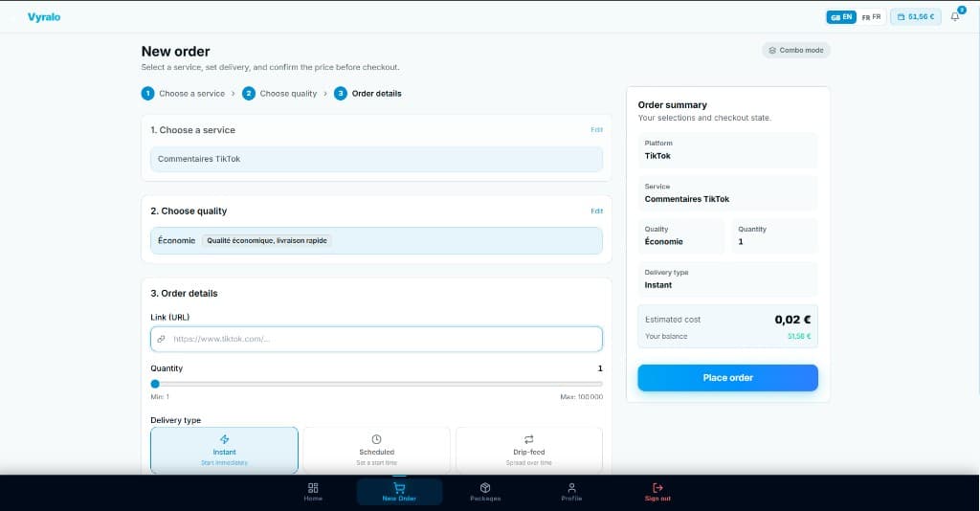Focus the Link (URL) input field
980x511 pixels.
coord(376,339)
